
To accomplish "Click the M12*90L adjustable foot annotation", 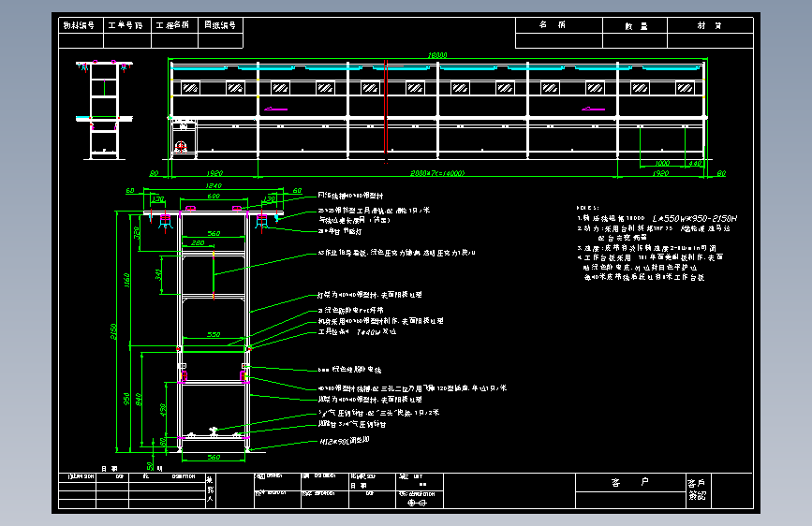I will point(345,441).
